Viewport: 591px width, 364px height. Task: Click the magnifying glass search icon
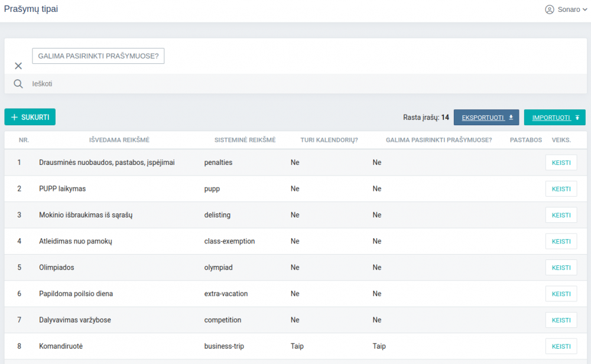coord(18,84)
